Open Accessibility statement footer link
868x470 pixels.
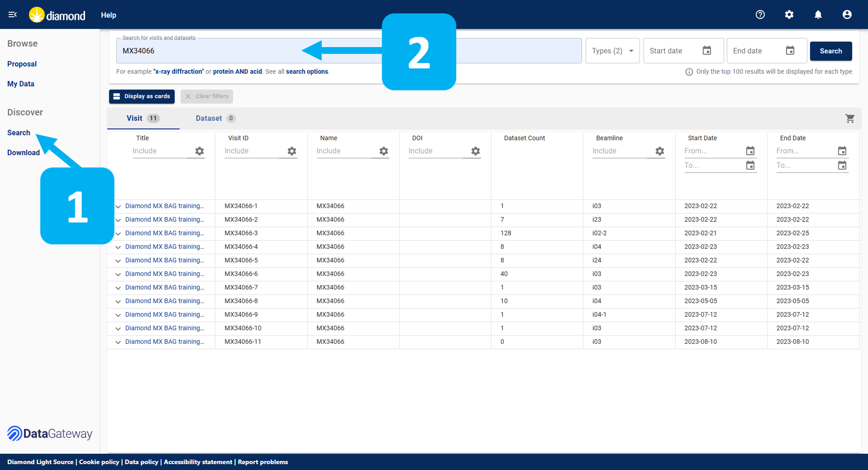198,462
